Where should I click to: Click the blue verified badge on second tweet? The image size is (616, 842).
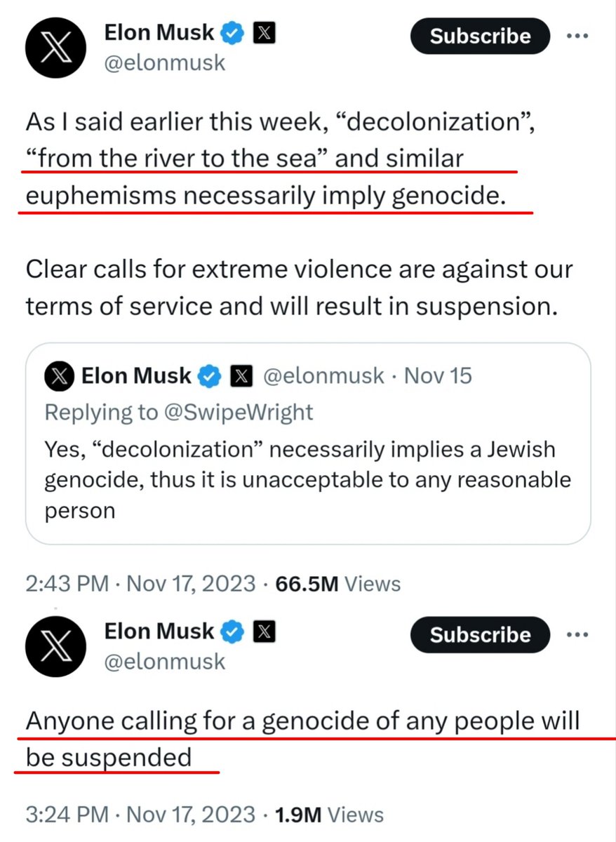coord(233,631)
